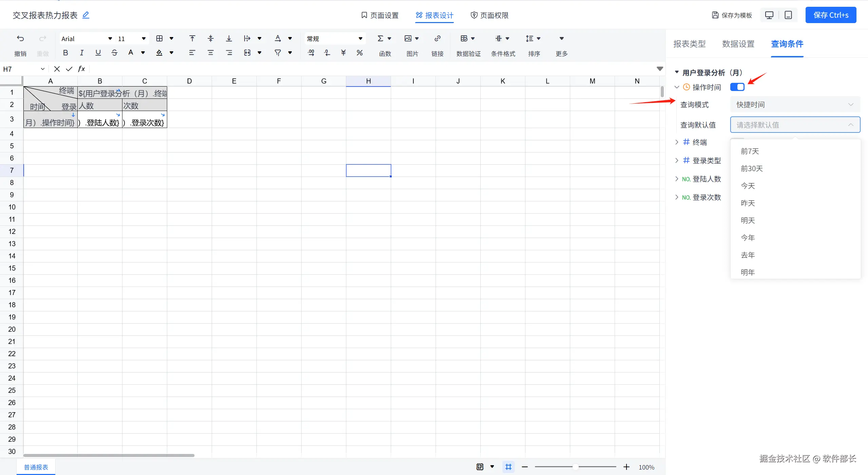Apply percent number format
The image size is (868, 475).
coord(360,53)
